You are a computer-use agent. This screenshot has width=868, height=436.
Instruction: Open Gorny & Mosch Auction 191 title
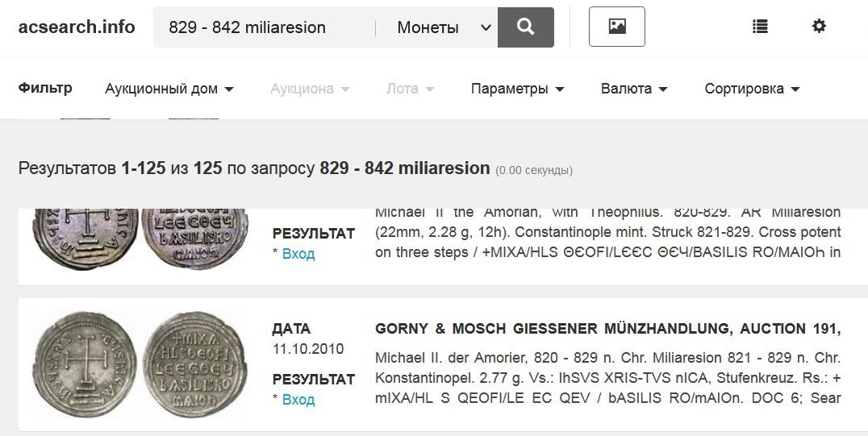coord(607,329)
